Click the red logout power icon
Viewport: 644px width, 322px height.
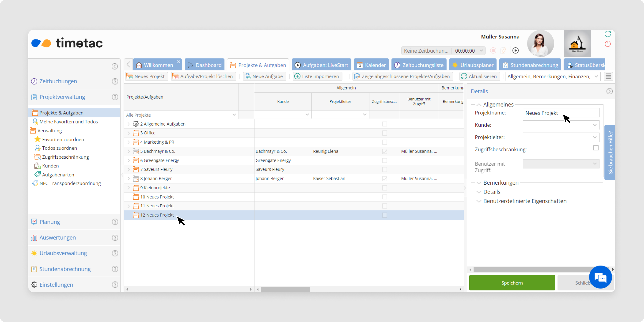608,44
